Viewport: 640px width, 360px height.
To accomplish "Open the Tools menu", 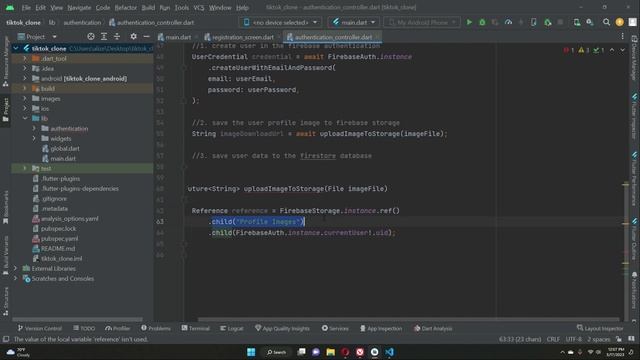I will click(182, 8).
